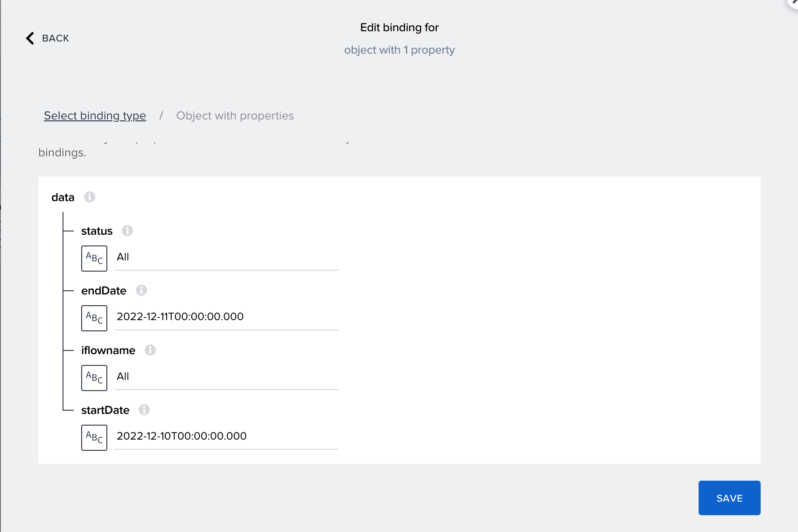Click the info icon beside status
The height and width of the screenshot is (532, 798).
127,231
